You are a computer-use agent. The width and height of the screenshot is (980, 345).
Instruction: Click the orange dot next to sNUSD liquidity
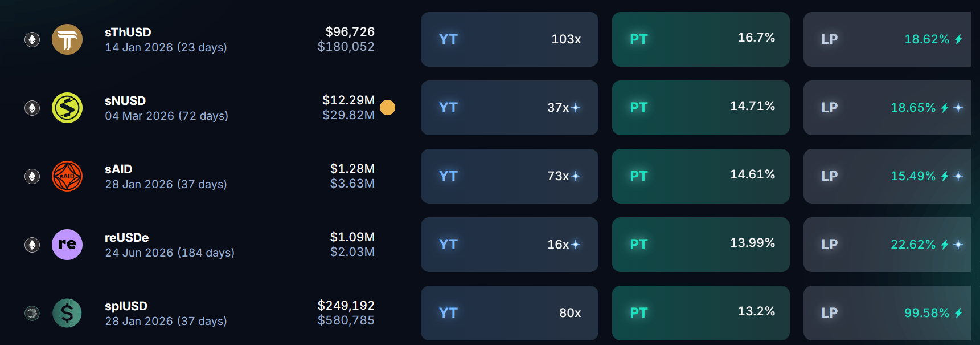387,107
